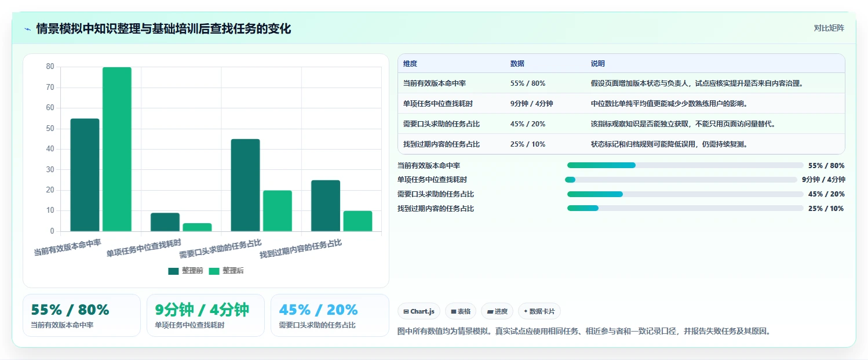
Task: Click the 80 tick on the y-axis
Action: 50,67
